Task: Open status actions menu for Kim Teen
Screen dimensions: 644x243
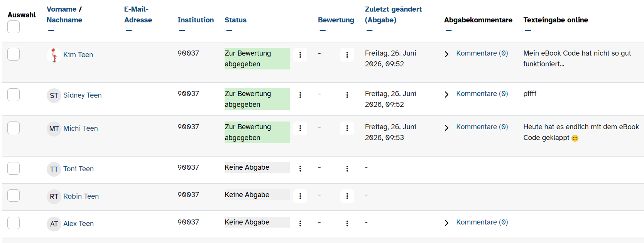Action: tap(300, 55)
